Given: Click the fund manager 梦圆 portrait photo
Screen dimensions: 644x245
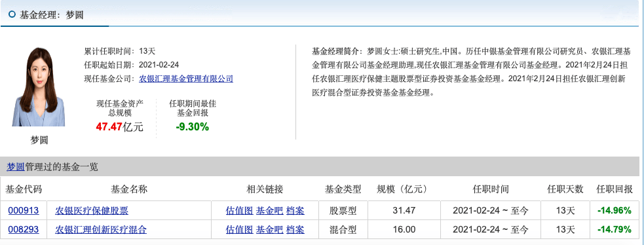Looking at the screenshot, I should (39, 87).
